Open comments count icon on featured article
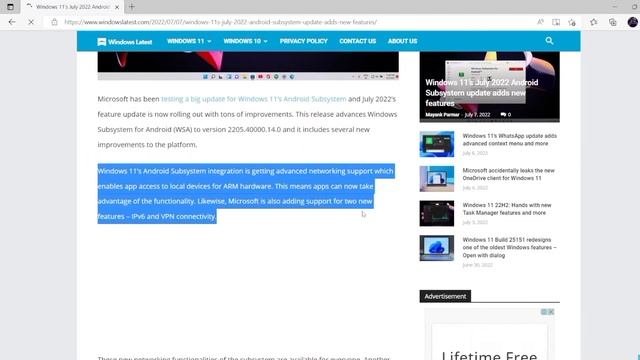The width and height of the screenshot is (640, 360). [x=506, y=115]
